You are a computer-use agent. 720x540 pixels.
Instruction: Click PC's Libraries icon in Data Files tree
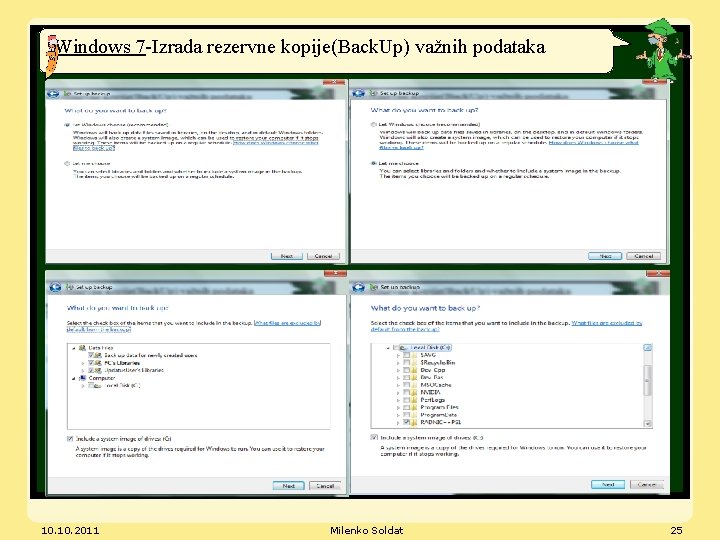click(99, 363)
